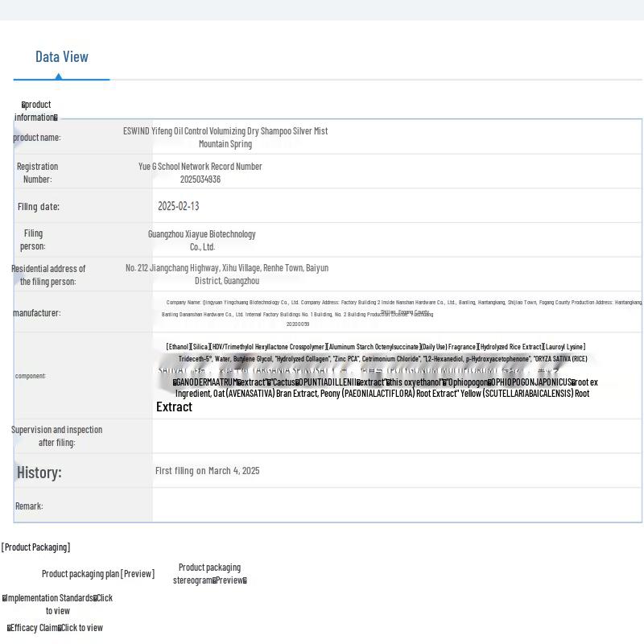Click the Filing date row label
The image size is (644, 644).
pos(39,207)
